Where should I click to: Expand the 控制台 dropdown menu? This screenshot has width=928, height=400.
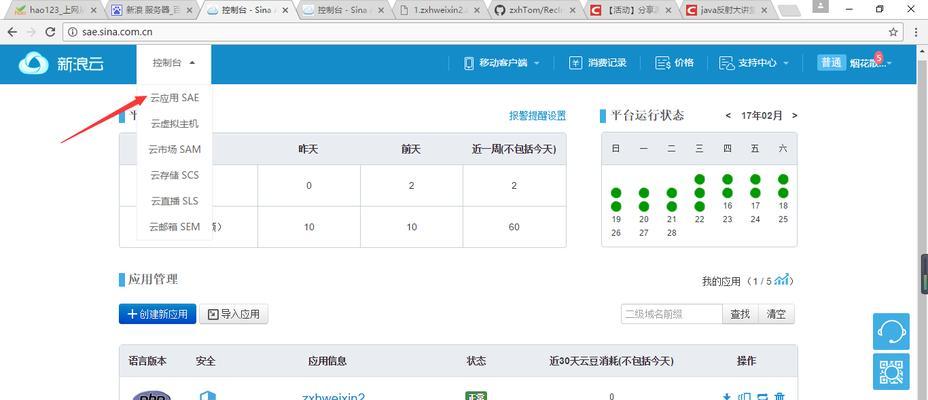pyautogui.click(x=173, y=63)
